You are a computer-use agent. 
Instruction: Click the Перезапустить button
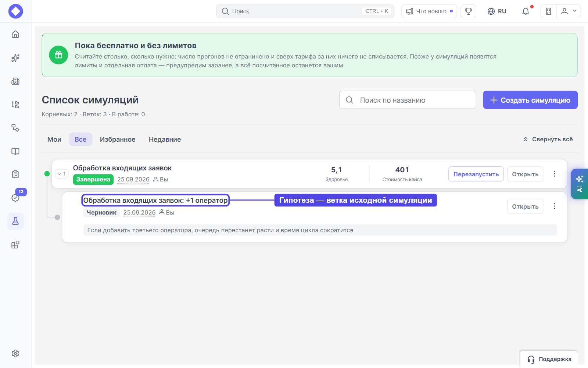tap(476, 174)
